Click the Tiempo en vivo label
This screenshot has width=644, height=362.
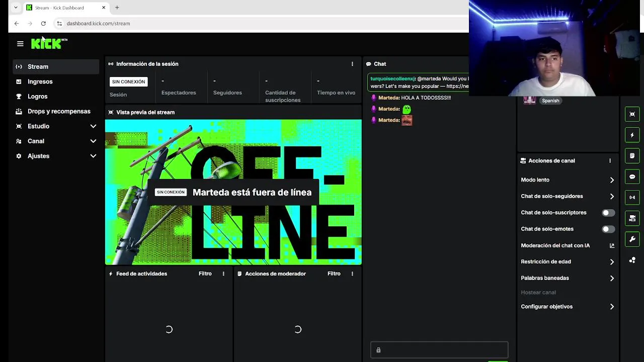(336, 93)
